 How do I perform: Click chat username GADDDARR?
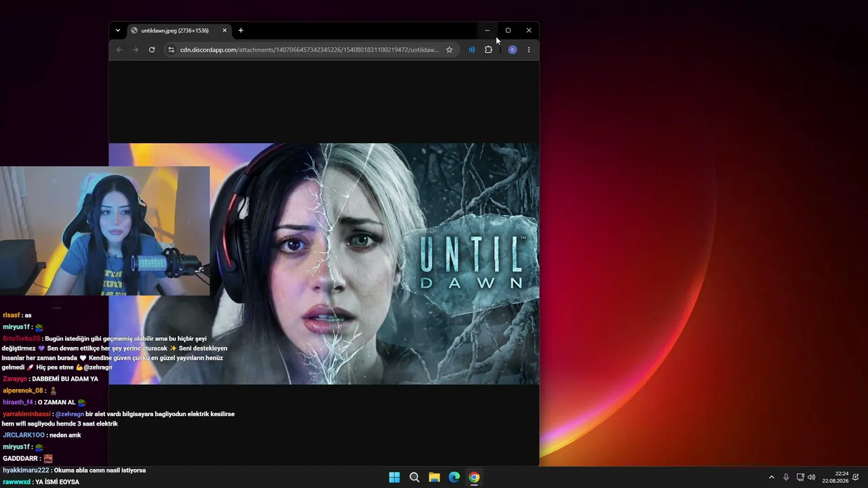[x=21, y=459]
